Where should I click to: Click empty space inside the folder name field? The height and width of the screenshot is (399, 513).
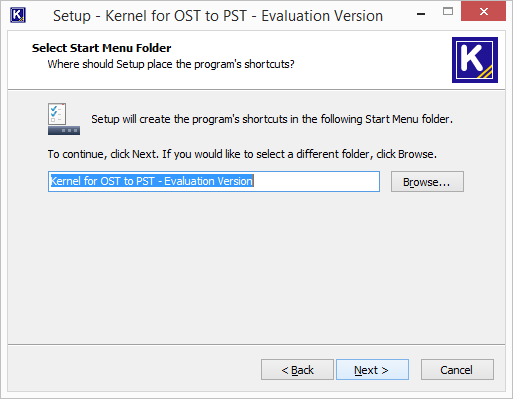317,181
